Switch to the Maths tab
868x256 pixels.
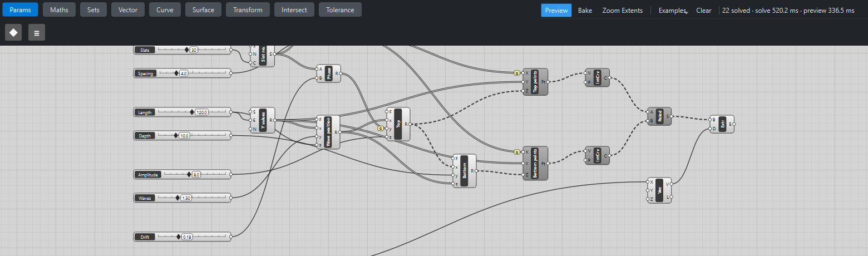[60, 9]
